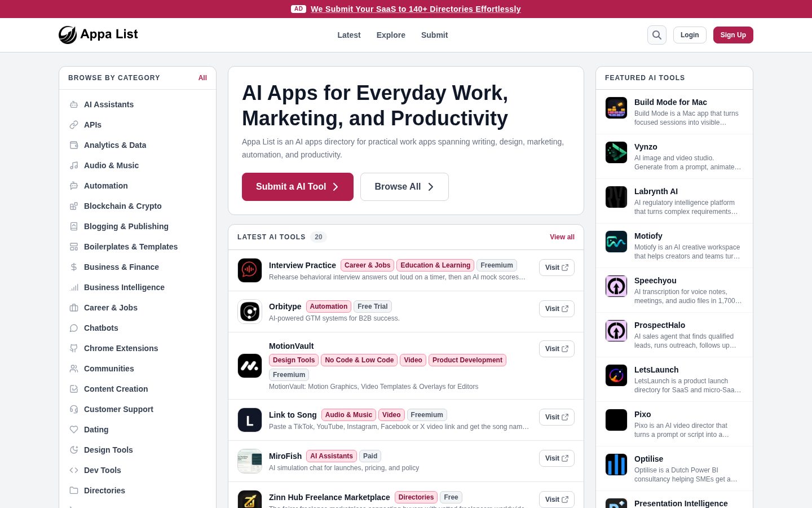Viewport: 812px width, 508px height.
Task: Visit the MiroFish site
Action: tap(557, 458)
